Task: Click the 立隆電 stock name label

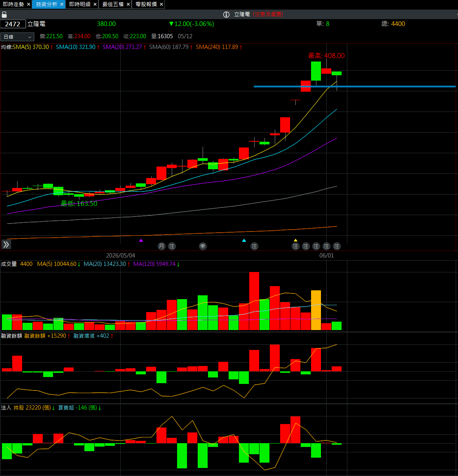Action: (x=36, y=24)
